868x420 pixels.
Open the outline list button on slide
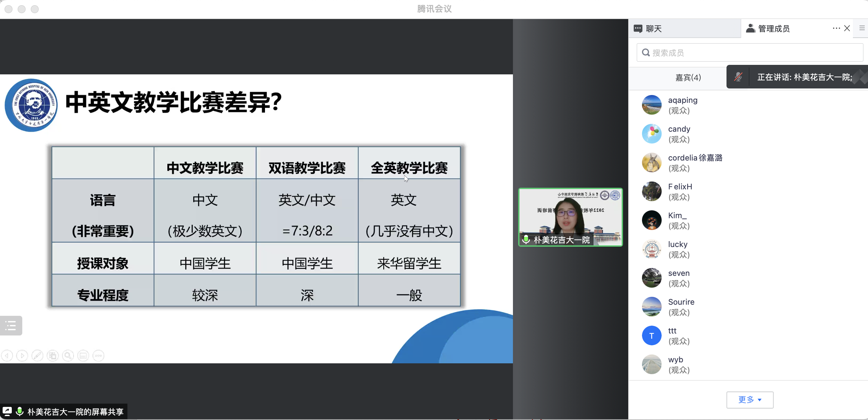(x=11, y=326)
